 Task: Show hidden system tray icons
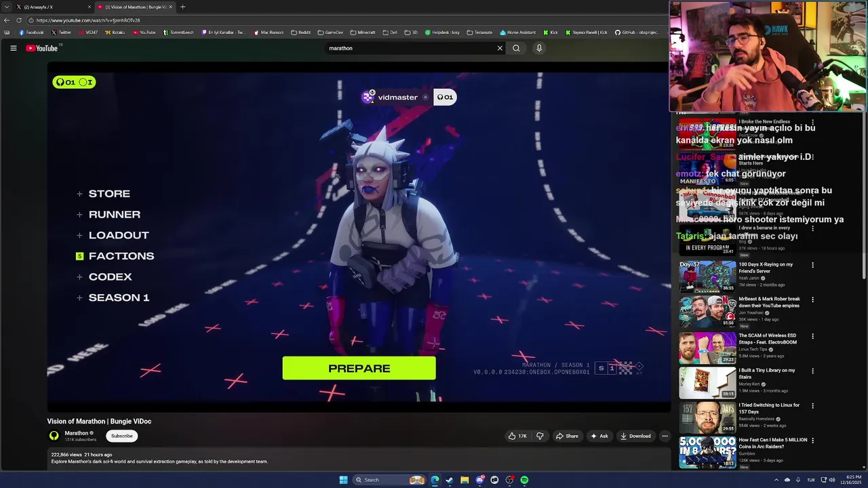(x=776, y=480)
